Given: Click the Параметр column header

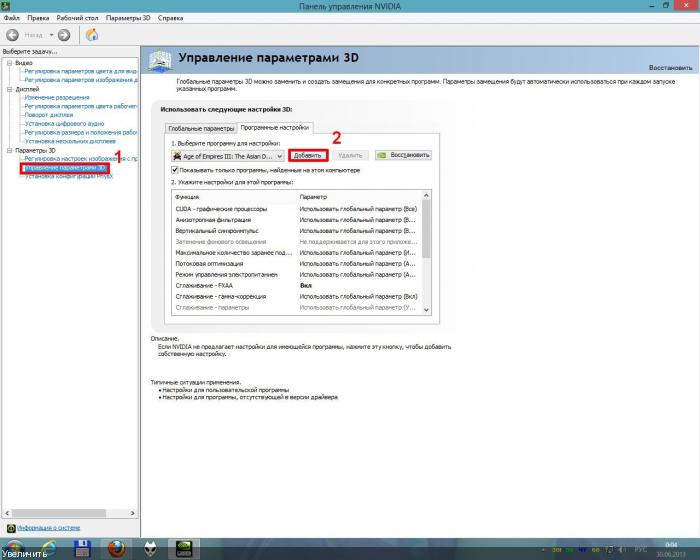Looking at the screenshot, I should (313, 197).
